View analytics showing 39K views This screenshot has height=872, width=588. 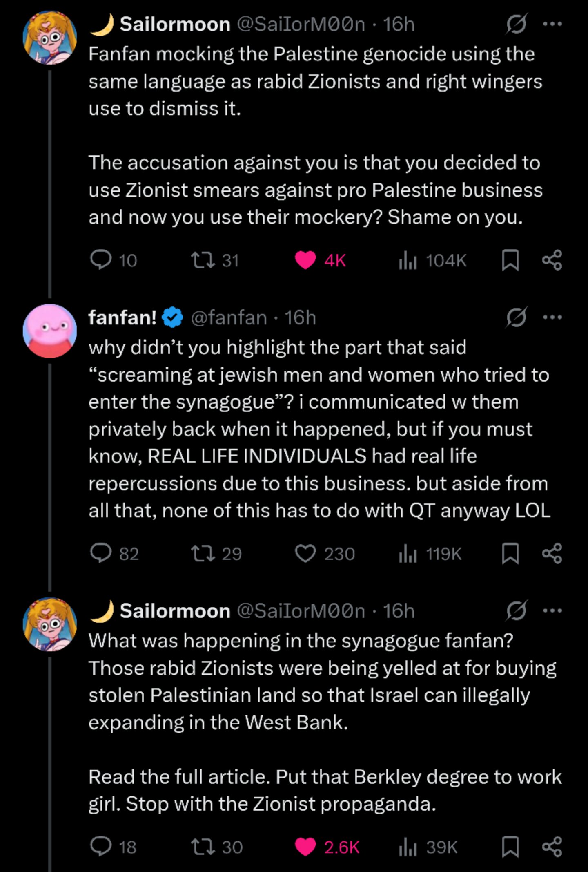tap(408, 847)
